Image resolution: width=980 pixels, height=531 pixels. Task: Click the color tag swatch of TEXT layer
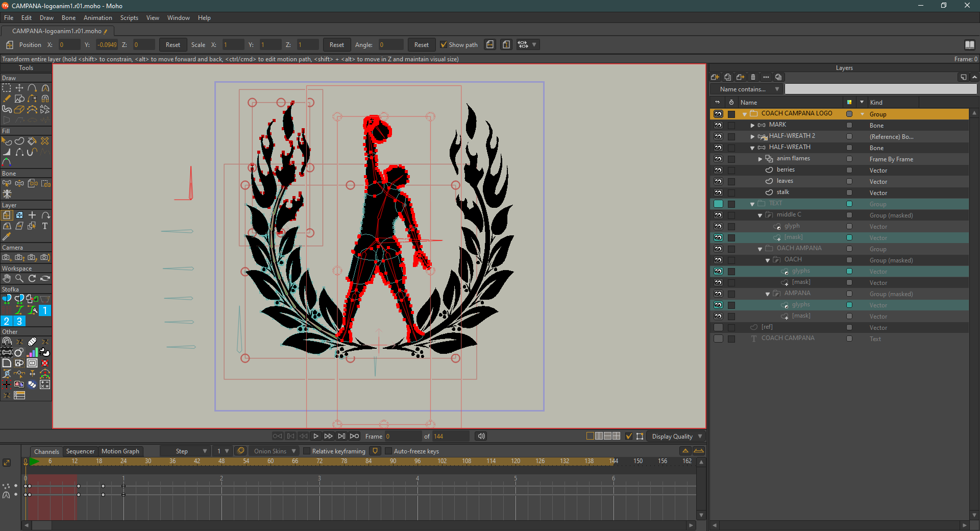[x=849, y=204]
